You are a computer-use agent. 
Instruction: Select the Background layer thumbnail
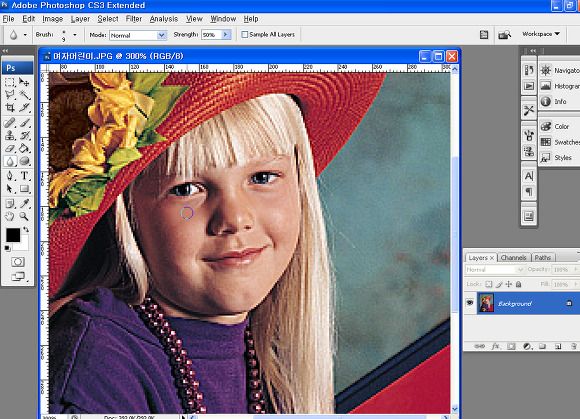pos(486,303)
